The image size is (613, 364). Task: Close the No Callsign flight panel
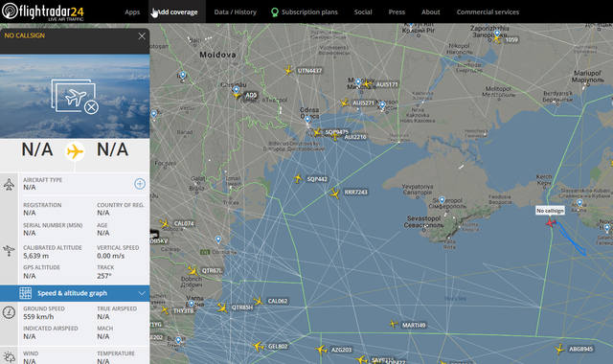tap(142, 36)
